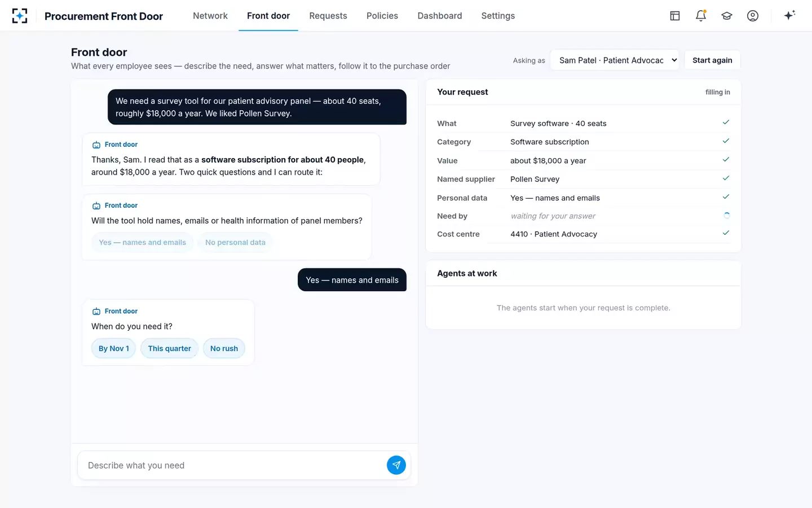Click the bot icon in the 'Thanks, Sam' message
The width and height of the screenshot is (812, 508).
point(96,145)
